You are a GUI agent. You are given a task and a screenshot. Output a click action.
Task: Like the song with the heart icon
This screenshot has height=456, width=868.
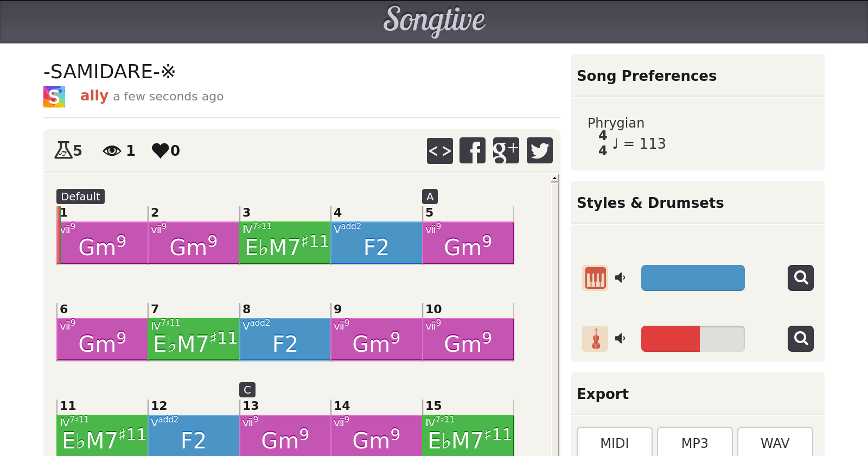[x=160, y=150]
